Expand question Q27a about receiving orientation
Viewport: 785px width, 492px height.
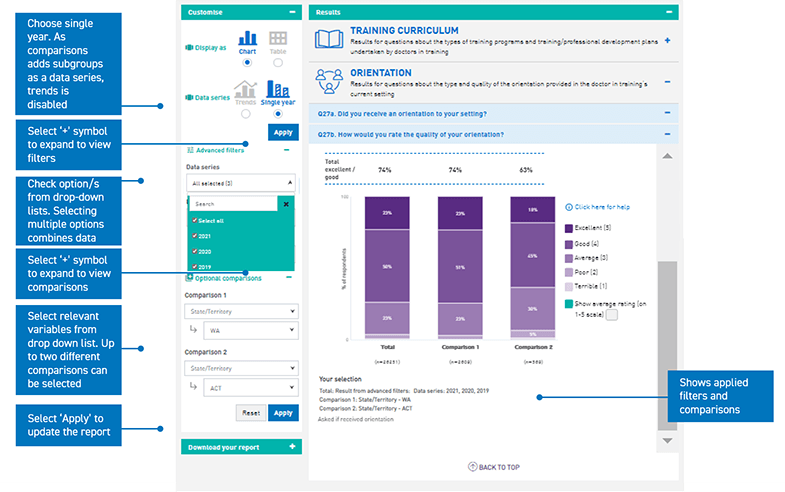tap(667, 114)
